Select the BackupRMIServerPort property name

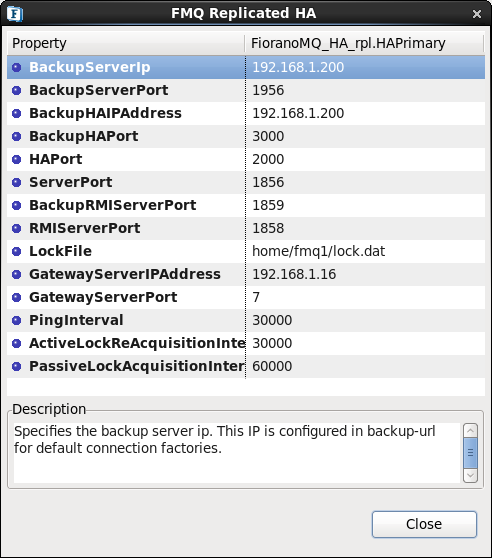click(x=112, y=205)
